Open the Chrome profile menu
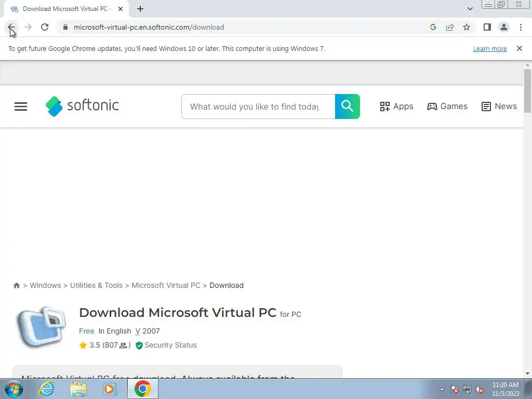This screenshot has width=532, height=399. [504, 27]
